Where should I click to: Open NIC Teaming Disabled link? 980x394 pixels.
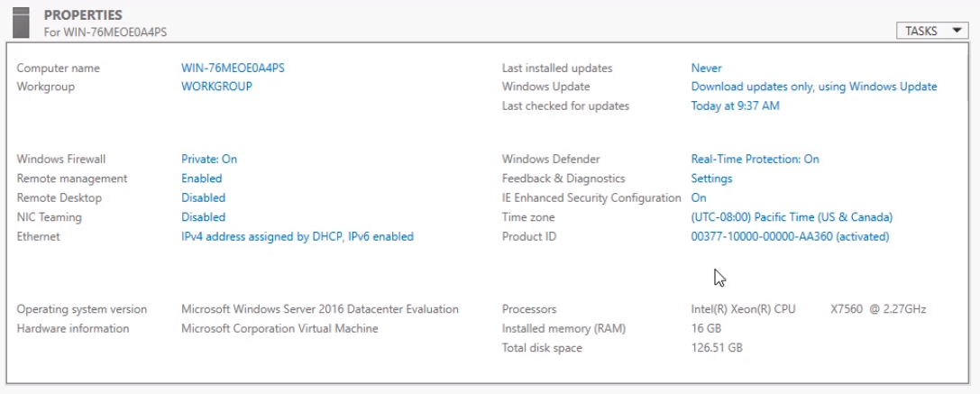[x=203, y=217]
